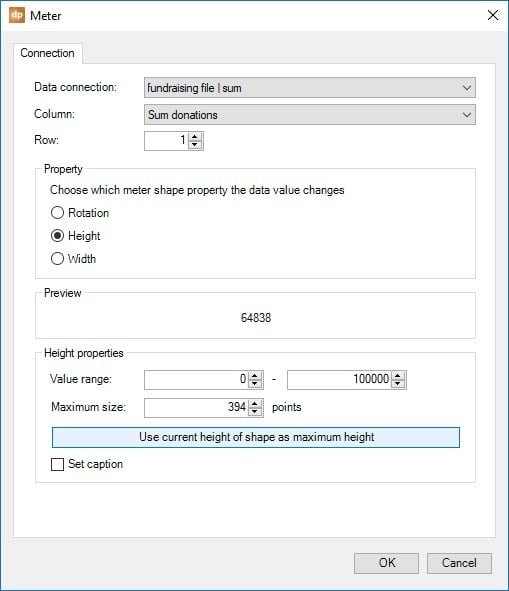Screen dimensions: 509x591
Task: Enable the Set caption checkbox
Action: coord(57,464)
